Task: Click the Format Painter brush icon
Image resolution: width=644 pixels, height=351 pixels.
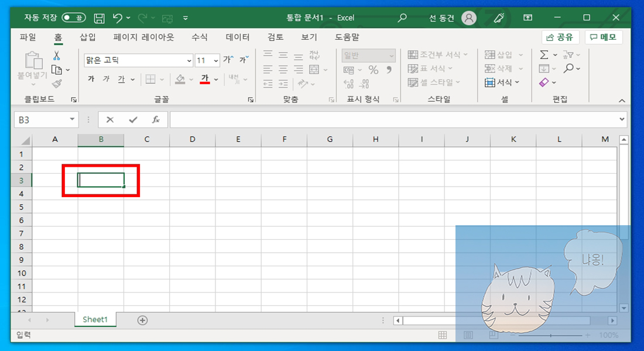Action: coord(57,84)
